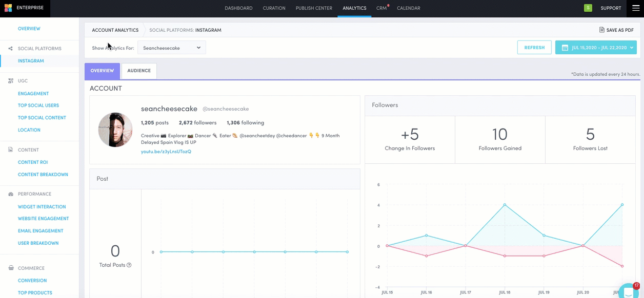
Task: Click the help icon beside Total Posts
Action: [x=129, y=265]
